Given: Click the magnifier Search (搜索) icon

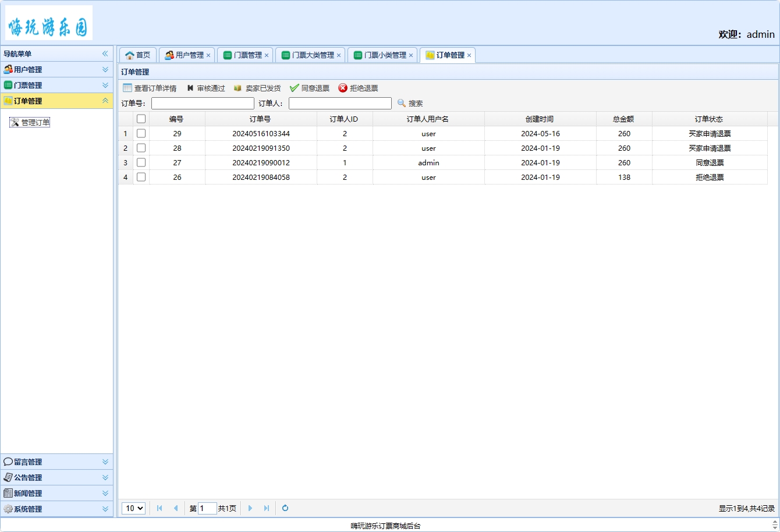Looking at the screenshot, I should tap(402, 103).
